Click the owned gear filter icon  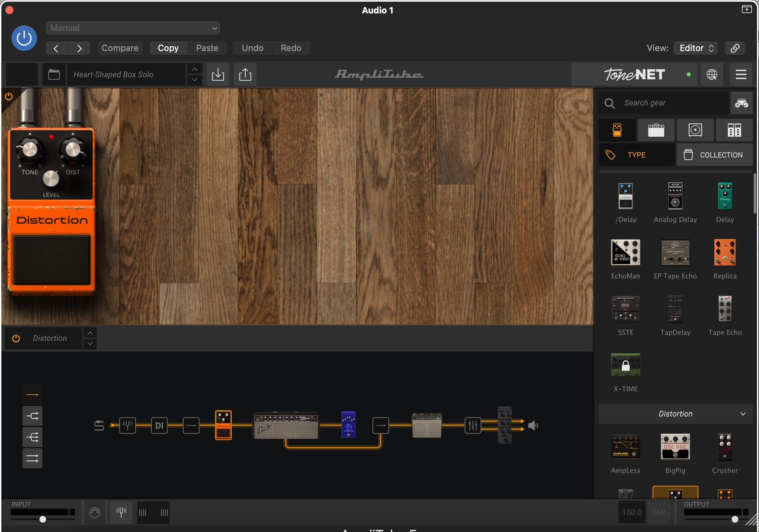(x=741, y=103)
